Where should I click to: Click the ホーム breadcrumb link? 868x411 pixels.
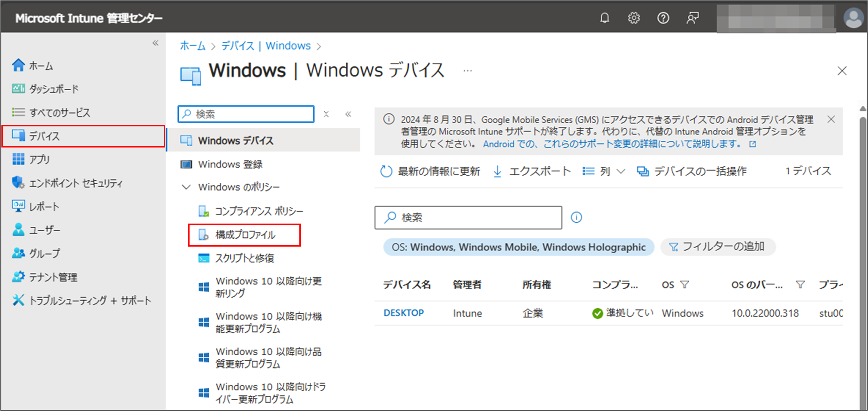(x=193, y=46)
